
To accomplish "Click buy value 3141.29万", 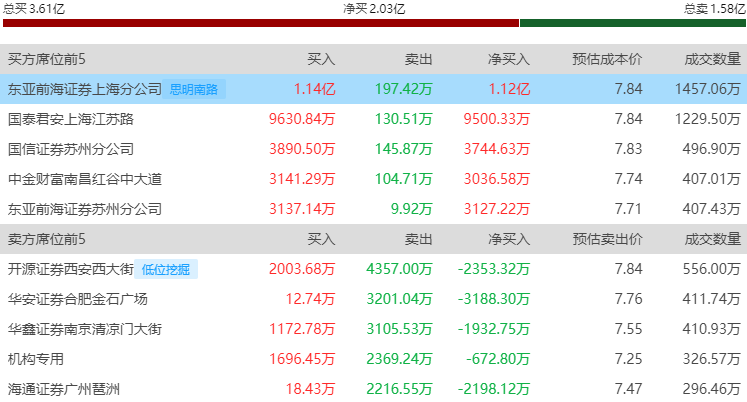I will [x=302, y=179].
